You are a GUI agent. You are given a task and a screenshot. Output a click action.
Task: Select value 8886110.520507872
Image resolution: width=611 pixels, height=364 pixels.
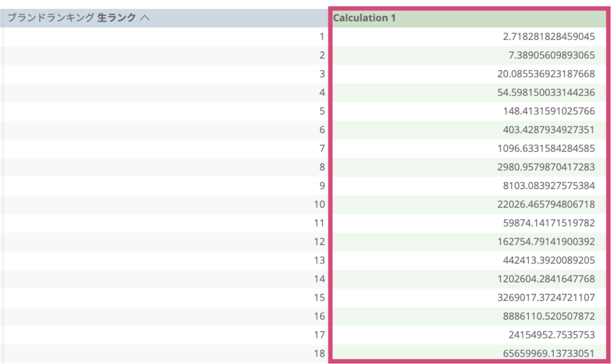tap(549, 316)
